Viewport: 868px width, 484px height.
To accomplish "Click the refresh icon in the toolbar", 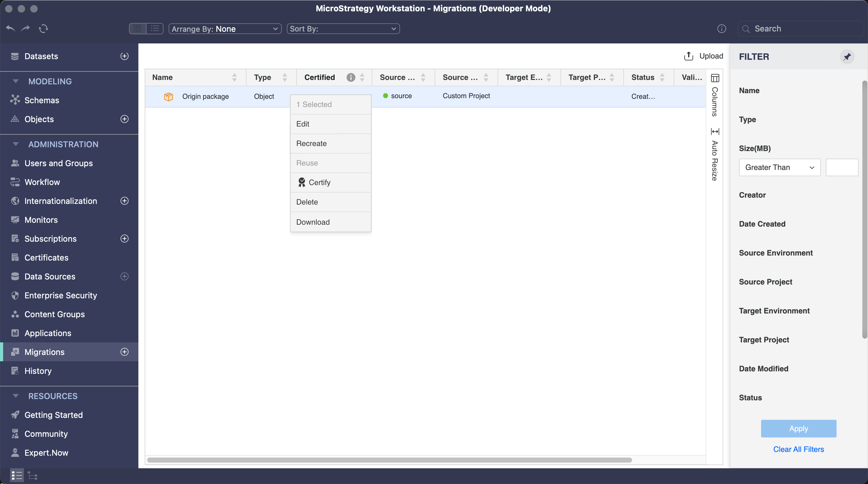I will pyautogui.click(x=43, y=29).
